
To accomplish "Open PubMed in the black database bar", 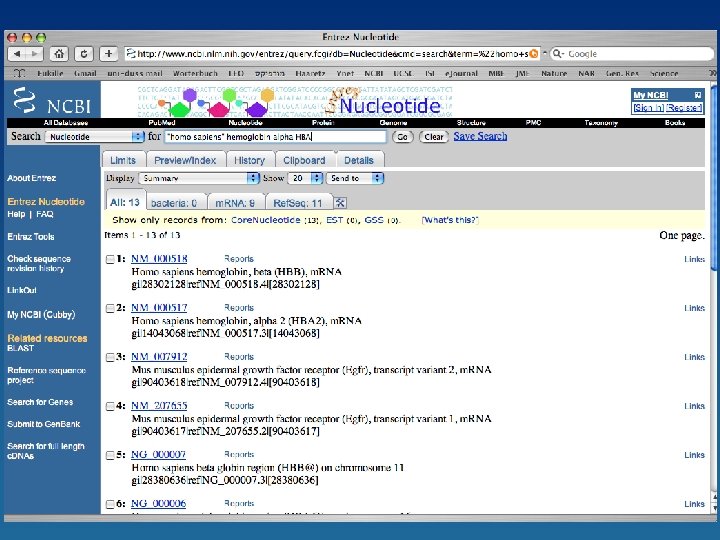I will pyautogui.click(x=162, y=123).
